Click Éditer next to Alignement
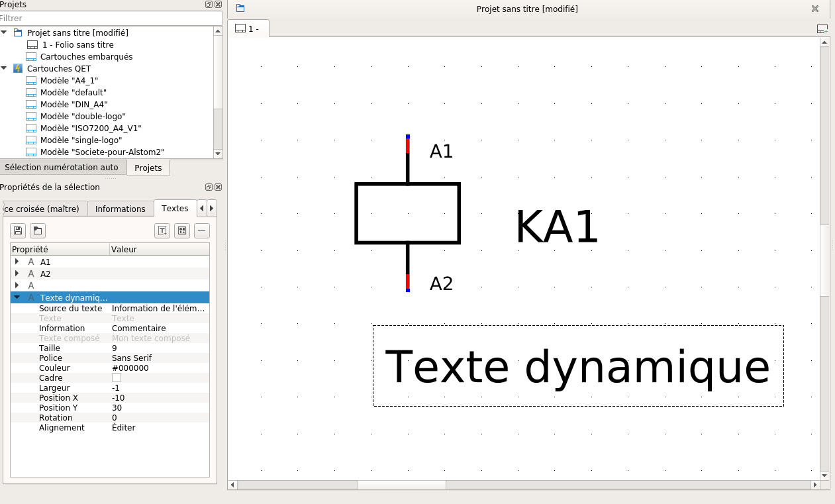Image resolution: width=835 pixels, height=504 pixels. [x=124, y=428]
